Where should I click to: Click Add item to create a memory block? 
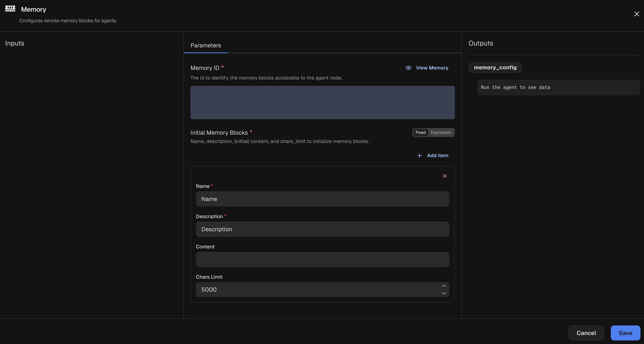coord(437,155)
